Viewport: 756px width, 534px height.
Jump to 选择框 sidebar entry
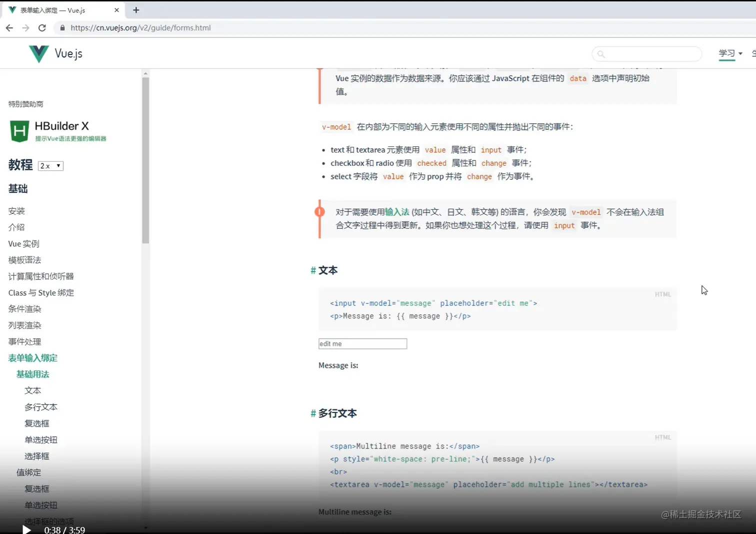tap(37, 456)
